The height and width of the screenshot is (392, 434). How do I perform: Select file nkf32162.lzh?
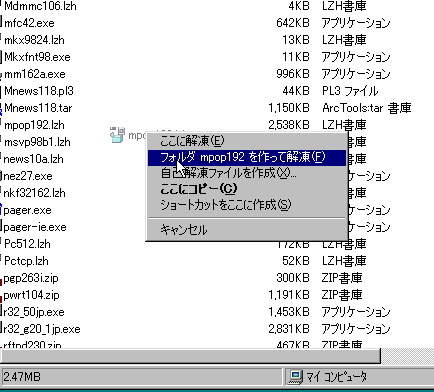coord(34,193)
